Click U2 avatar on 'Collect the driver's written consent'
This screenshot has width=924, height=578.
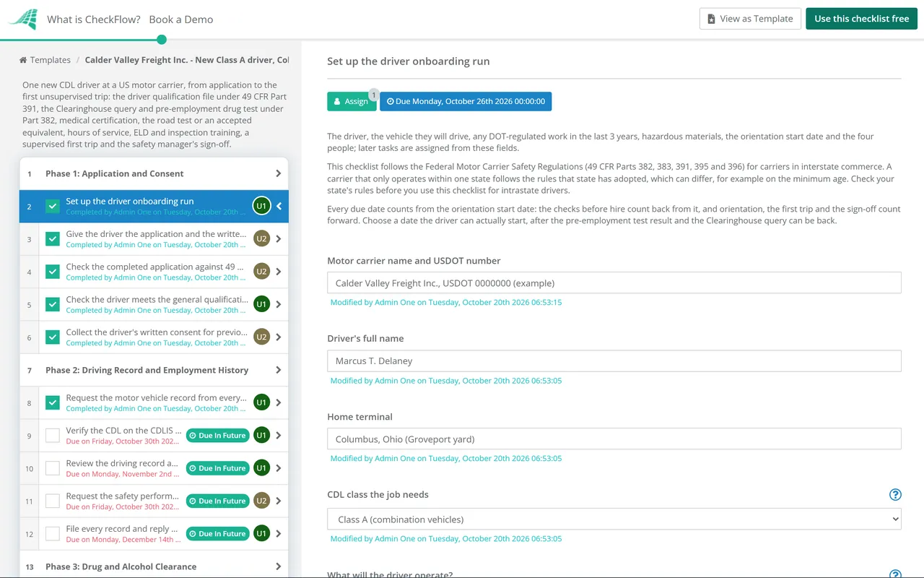(x=261, y=337)
